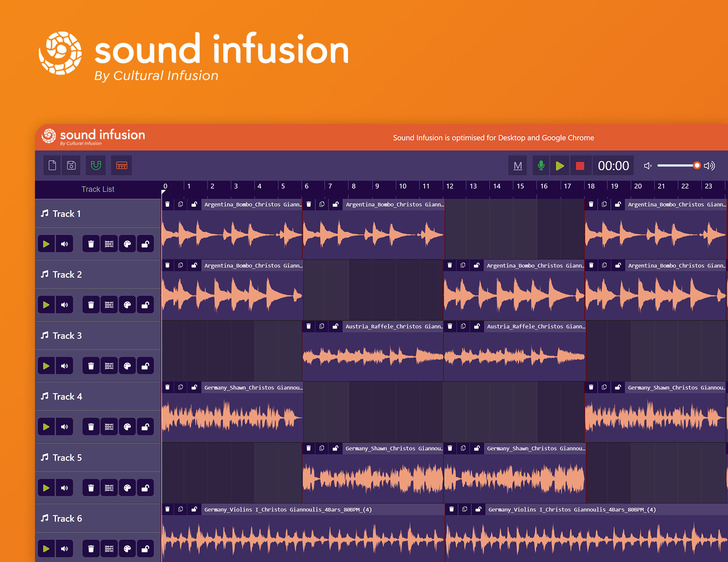Screen dimensions: 728x562
Task: Play Track 5 solo
Action: click(x=46, y=488)
